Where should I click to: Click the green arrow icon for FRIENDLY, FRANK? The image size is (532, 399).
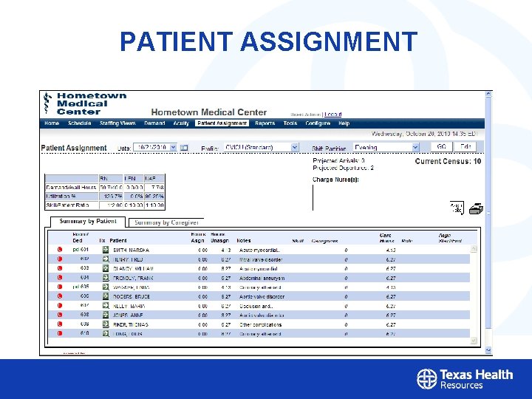click(106, 278)
